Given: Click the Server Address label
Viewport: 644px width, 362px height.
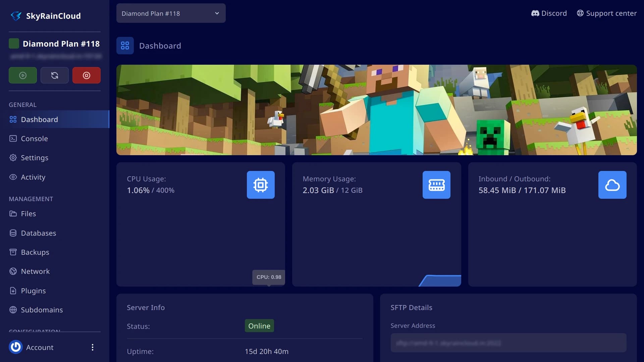Looking at the screenshot, I should [413, 326].
